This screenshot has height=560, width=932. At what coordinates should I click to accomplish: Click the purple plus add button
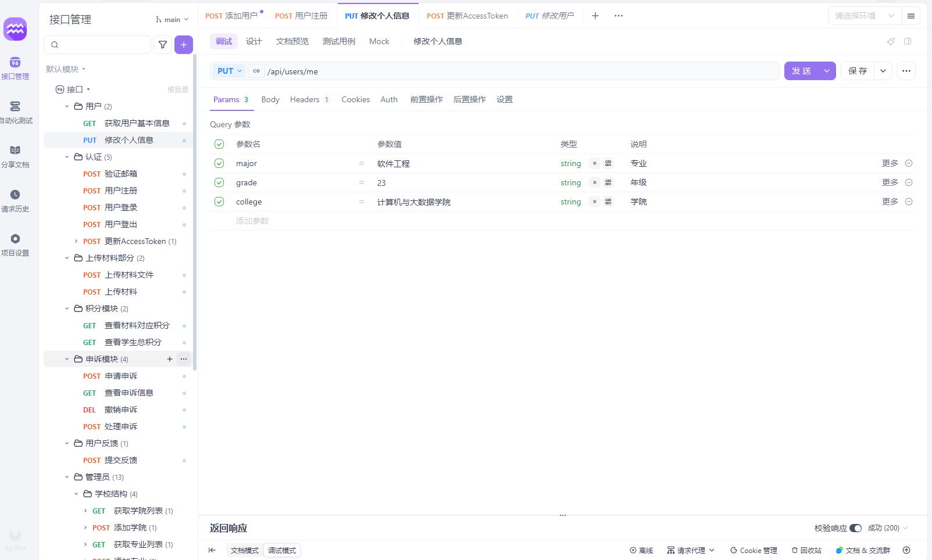tap(184, 45)
